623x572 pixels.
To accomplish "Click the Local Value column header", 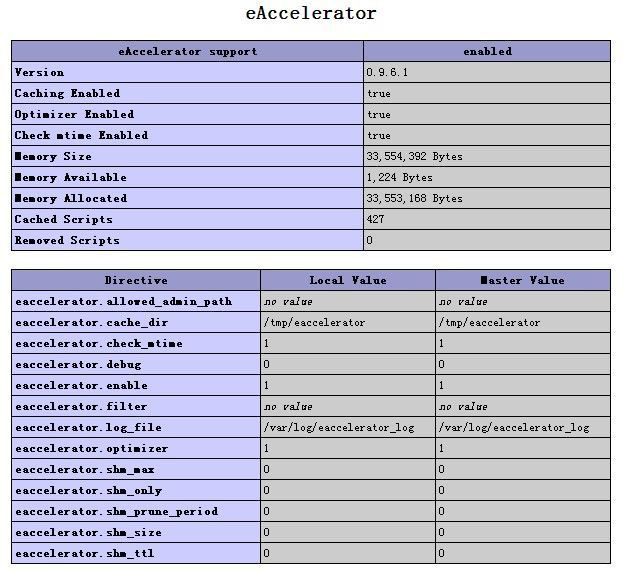I will [347, 281].
